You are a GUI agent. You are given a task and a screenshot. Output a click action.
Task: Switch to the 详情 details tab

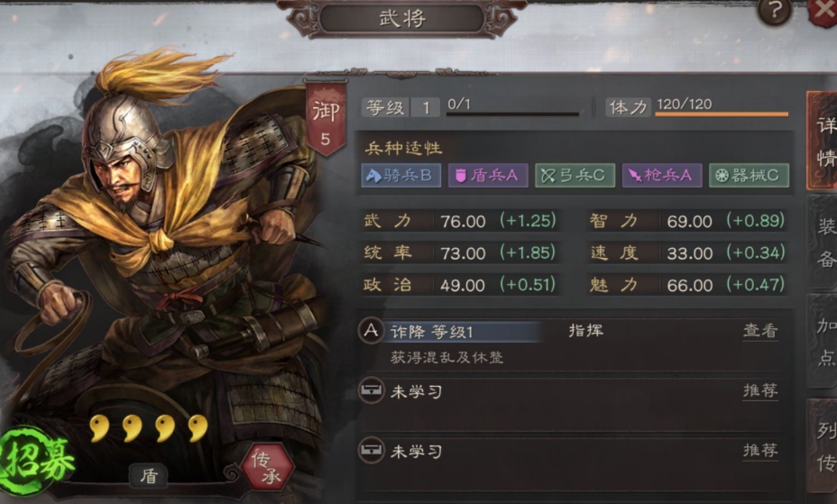coord(823,142)
